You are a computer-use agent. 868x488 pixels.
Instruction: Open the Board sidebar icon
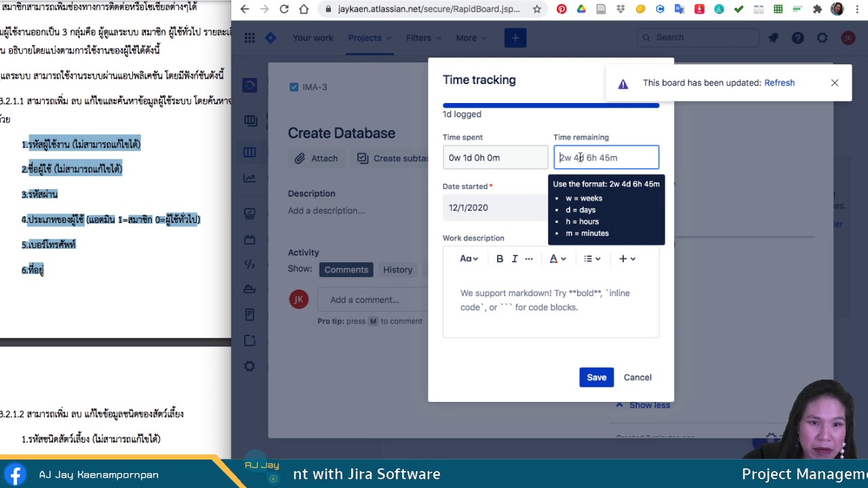250,152
